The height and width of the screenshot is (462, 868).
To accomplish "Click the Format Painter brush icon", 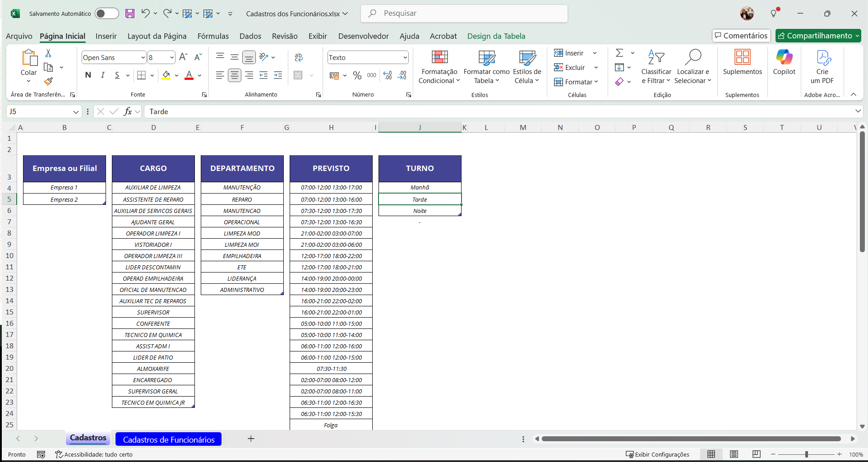I will [48, 81].
